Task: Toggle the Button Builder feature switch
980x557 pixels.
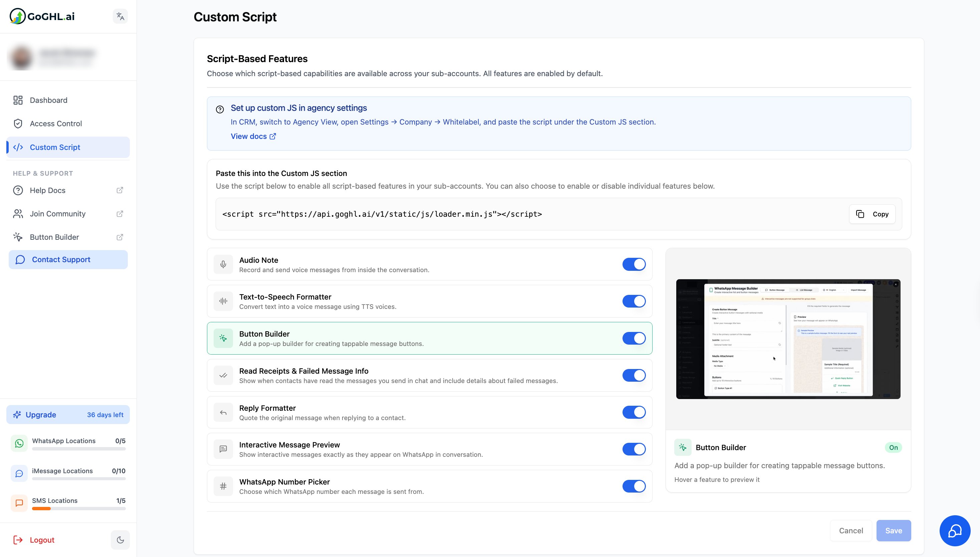Action: pos(634,338)
